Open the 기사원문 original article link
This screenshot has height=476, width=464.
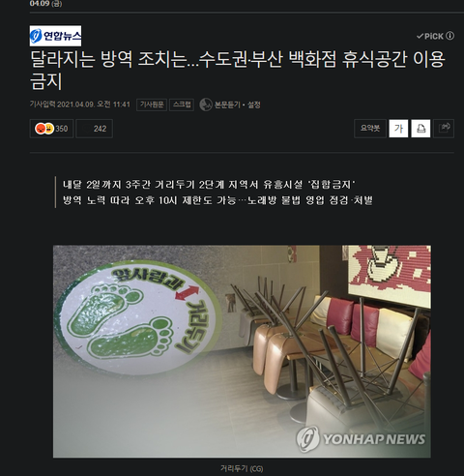coord(152,104)
